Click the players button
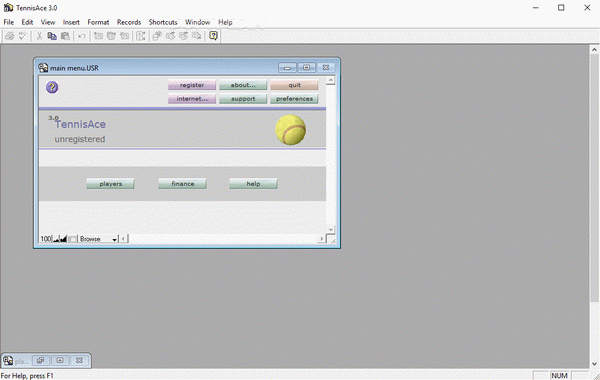600x380 pixels. coord(110,184)
